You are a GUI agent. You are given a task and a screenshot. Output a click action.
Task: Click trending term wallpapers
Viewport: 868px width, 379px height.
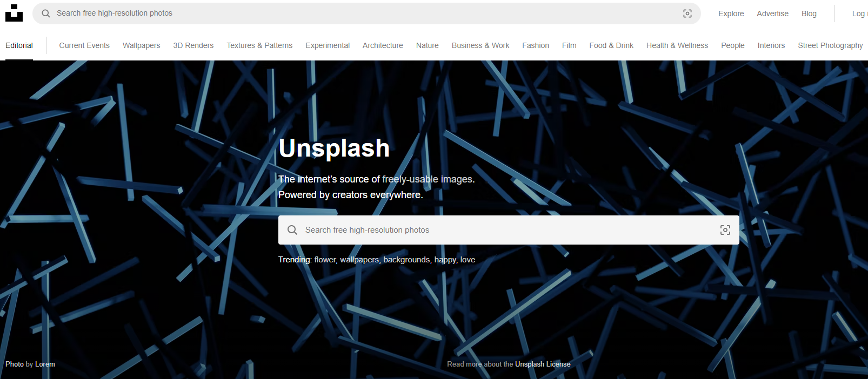(360, 260)
